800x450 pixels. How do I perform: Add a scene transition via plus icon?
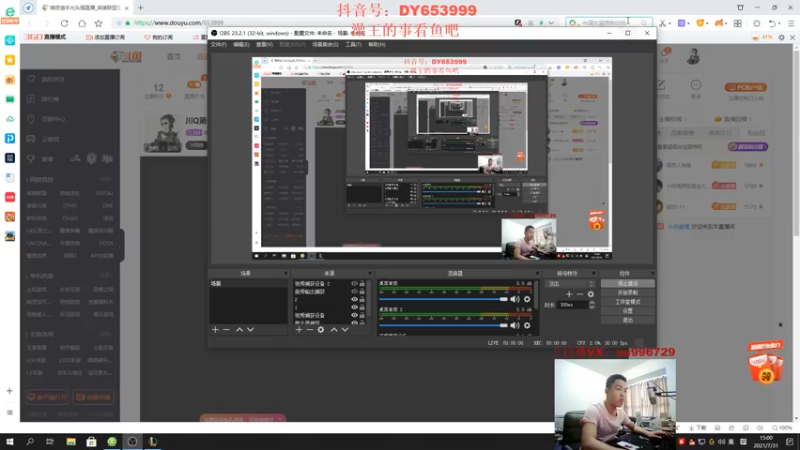click(569, 294)
